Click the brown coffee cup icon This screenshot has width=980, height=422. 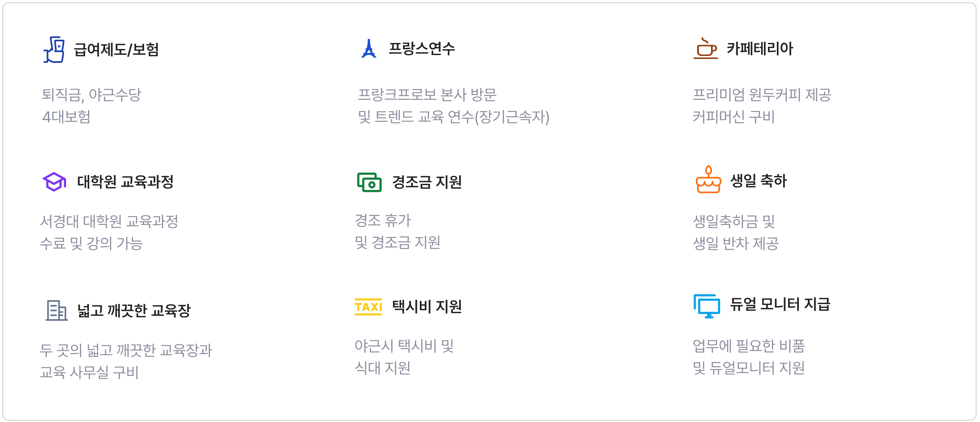(x=706, y=49)
